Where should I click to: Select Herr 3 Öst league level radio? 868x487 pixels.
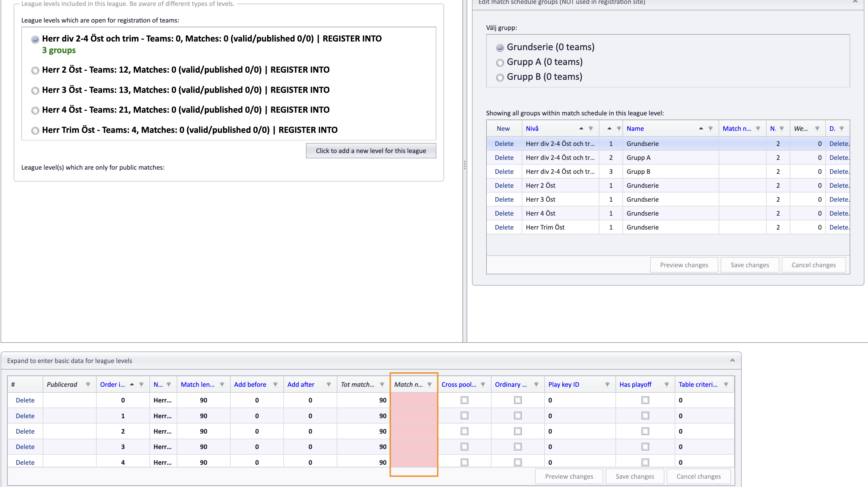click(35, 91)
